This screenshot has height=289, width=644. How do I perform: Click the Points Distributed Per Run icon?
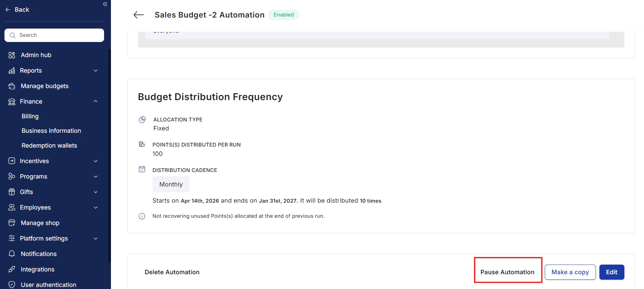click(x=142, y=144)
